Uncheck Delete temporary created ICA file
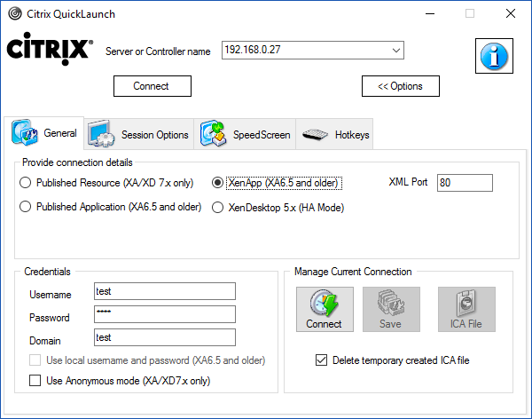This screenshot has height=419, width=532. pyautogui.click(x=321, y=360)
